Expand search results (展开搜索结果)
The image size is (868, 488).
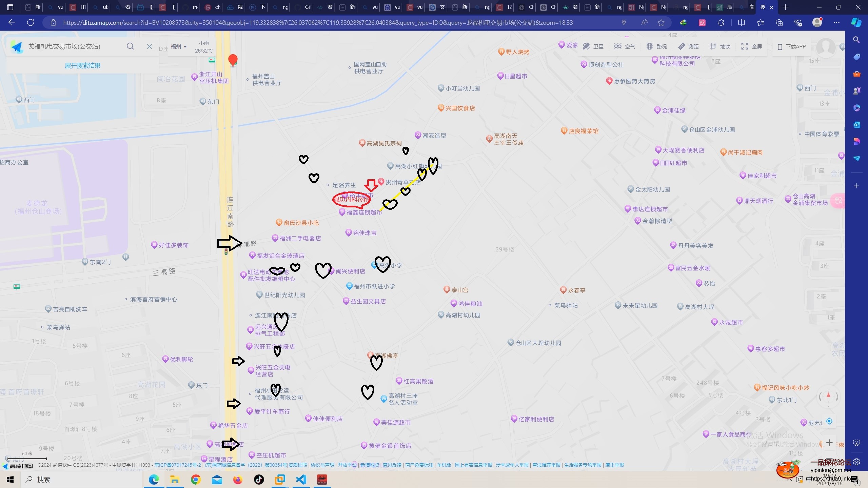(82, 65)
